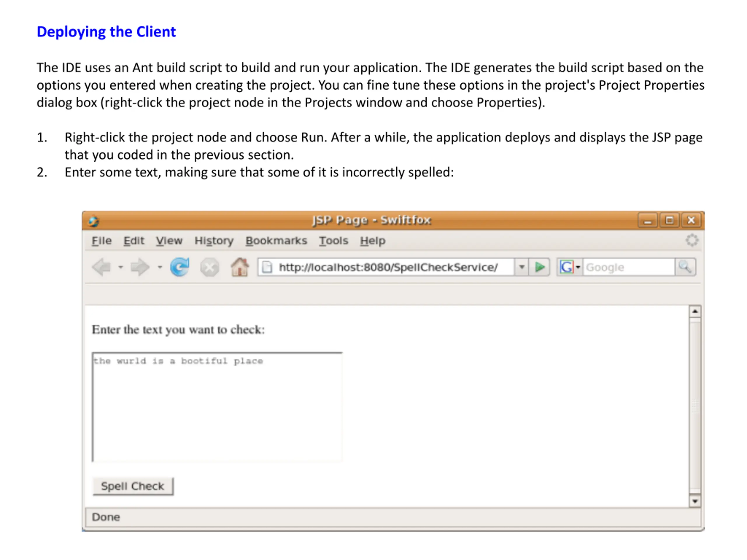Click the 'Deploying the Client' heading
This screenshot has width=747, height=560.
coord(107,32)
